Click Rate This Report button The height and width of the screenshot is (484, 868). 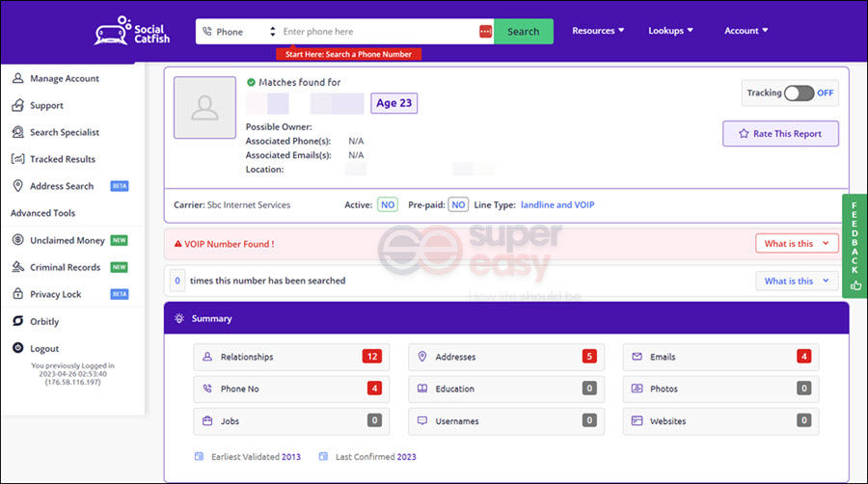click(780, 133)
